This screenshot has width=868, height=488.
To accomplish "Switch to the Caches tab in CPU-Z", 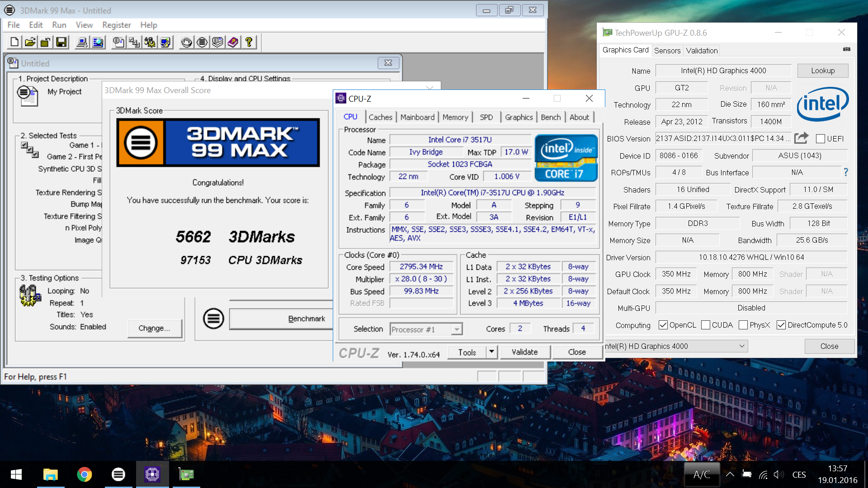I will 380,117.
